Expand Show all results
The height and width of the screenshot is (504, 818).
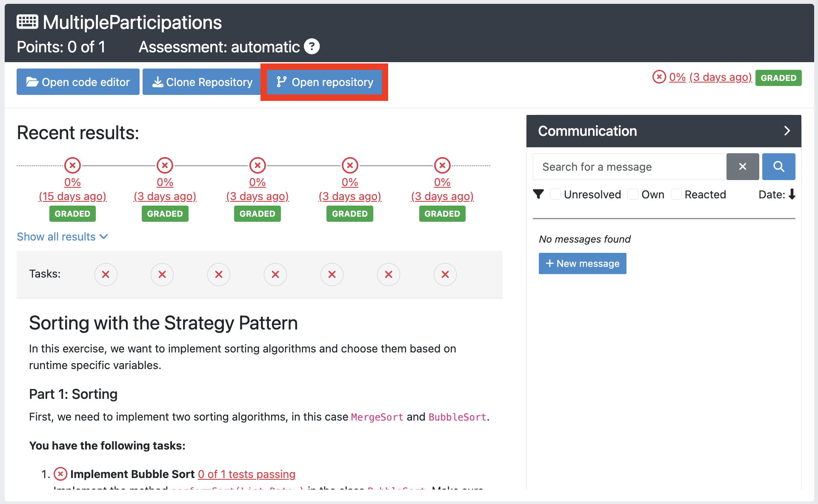62,237
